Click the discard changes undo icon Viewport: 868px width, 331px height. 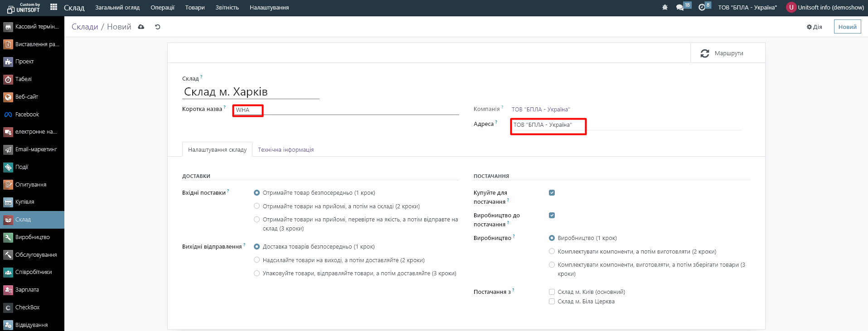click(158, 27)
